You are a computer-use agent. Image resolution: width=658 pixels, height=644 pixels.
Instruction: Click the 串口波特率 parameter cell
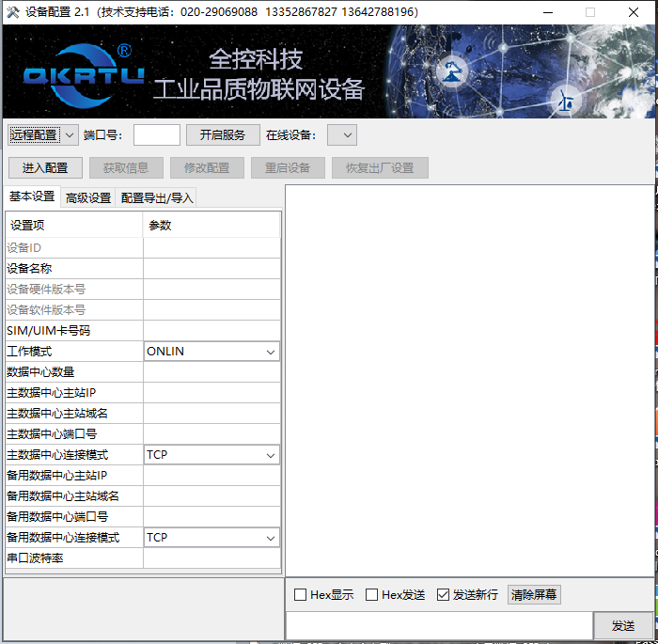[x=211, y=558]
